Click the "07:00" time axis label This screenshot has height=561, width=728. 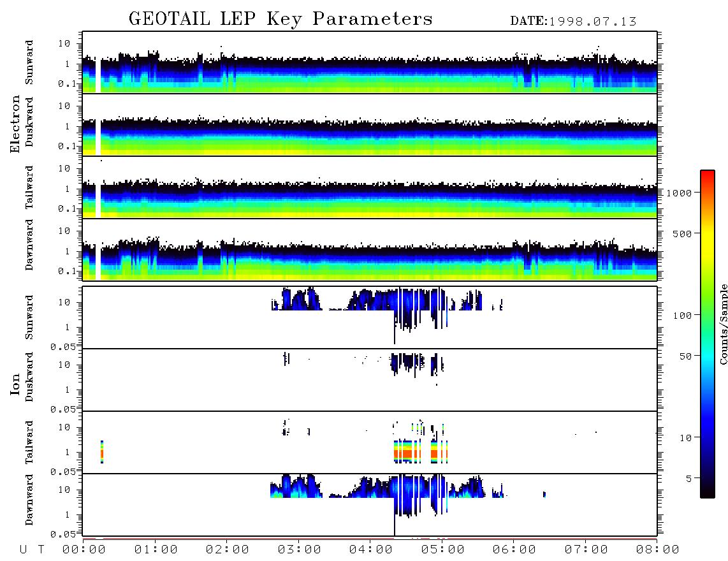click(586, 550)
